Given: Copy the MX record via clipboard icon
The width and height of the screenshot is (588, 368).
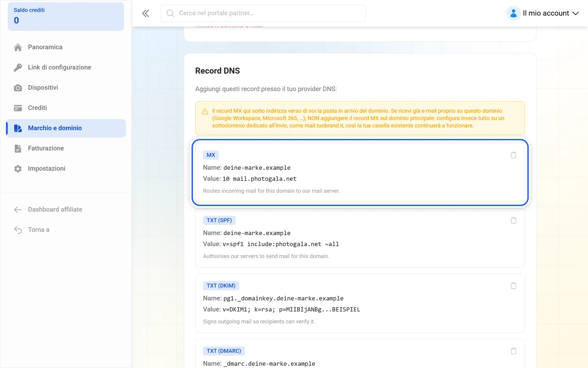Looking at the screenshot, I should pos(514,155).
